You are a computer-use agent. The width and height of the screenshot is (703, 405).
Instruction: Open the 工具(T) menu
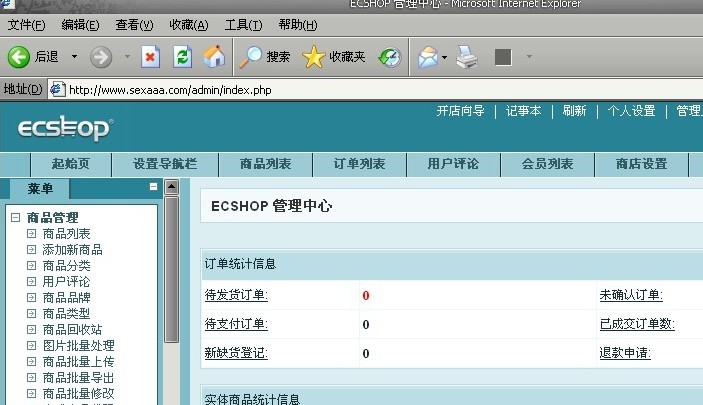243,25
